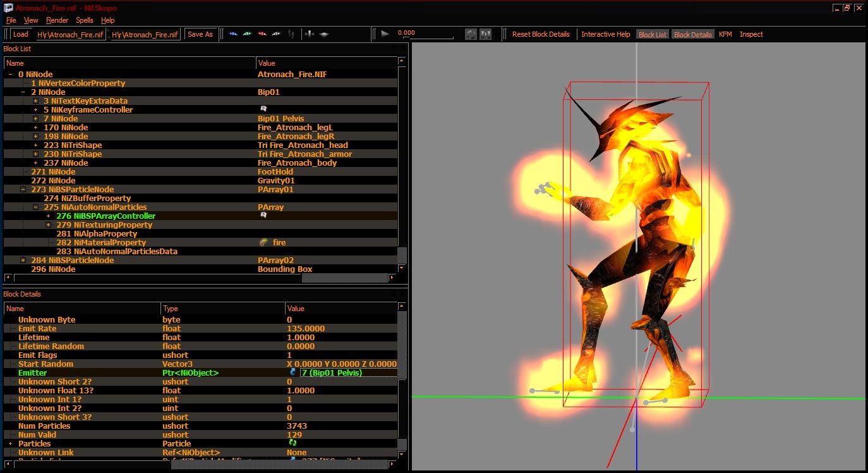The image size is (868, 473).
Task: Open Interactive Help
Action: click(606, 34)
